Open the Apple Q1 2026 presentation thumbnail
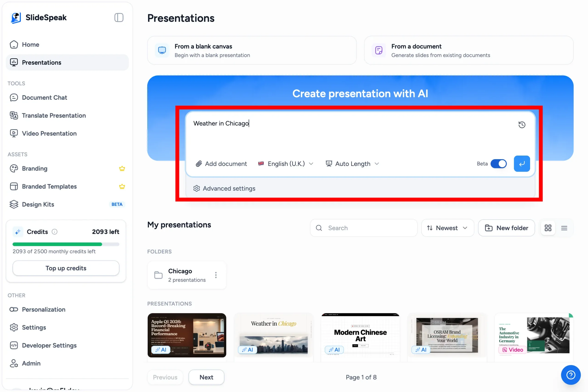 click(187, 335)
